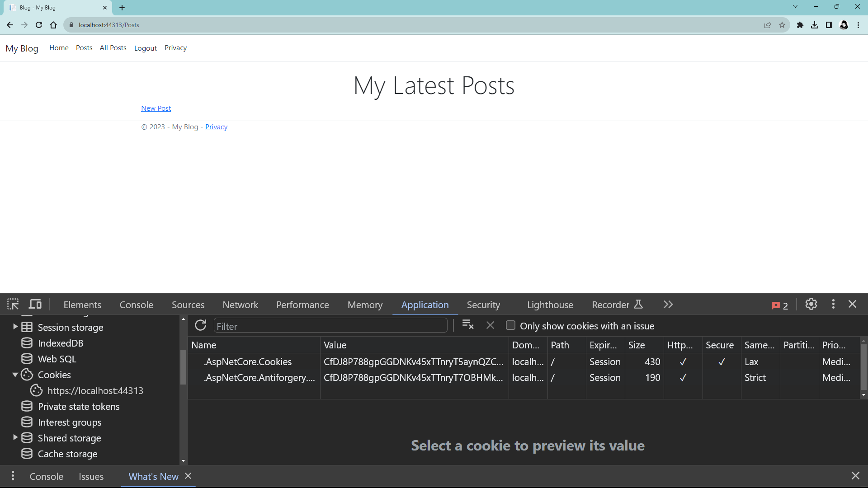Viewport: 868px width, 488px height.
Task: Click the cookie table vertical scrollbar
Action: tap(863, 366)
